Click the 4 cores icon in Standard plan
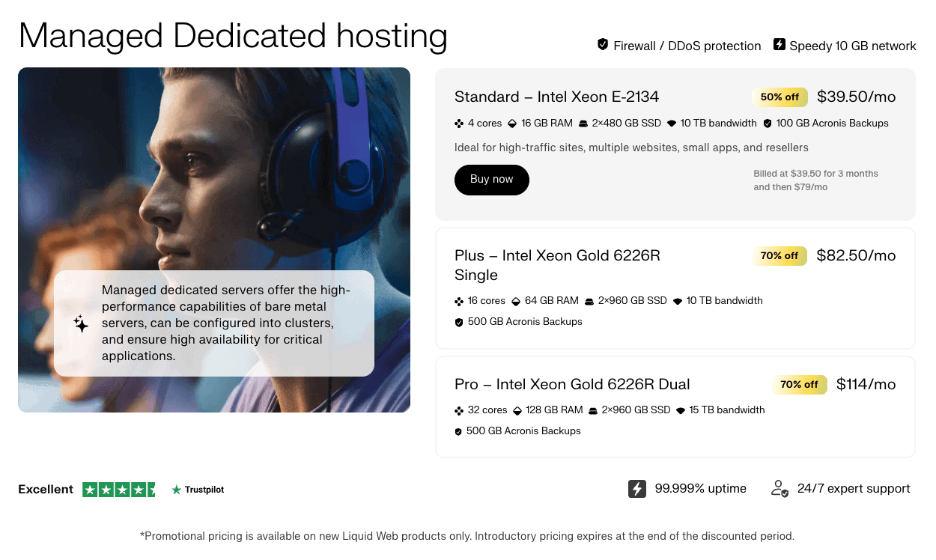Screen dimensions: 936x560 (459, 124)
